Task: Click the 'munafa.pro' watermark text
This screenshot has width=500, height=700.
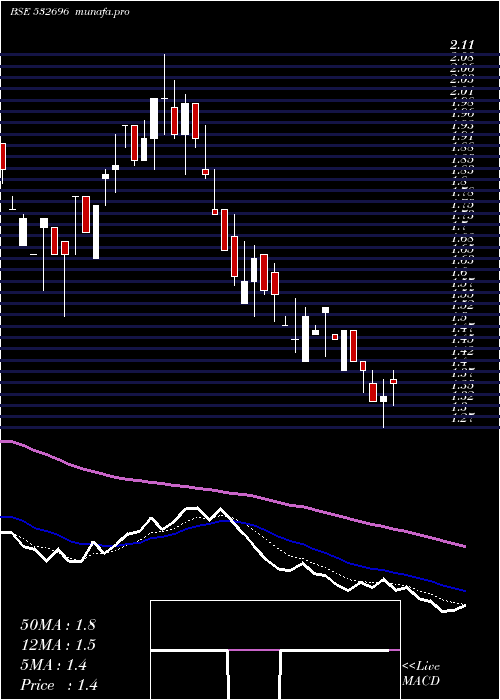Action: (102, 12)
